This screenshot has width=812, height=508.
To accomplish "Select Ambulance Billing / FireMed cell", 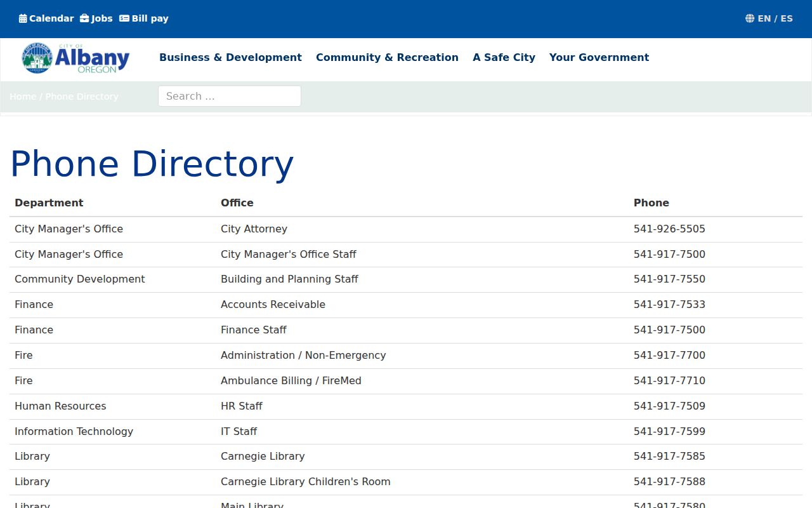I will (x=291, y=380).
